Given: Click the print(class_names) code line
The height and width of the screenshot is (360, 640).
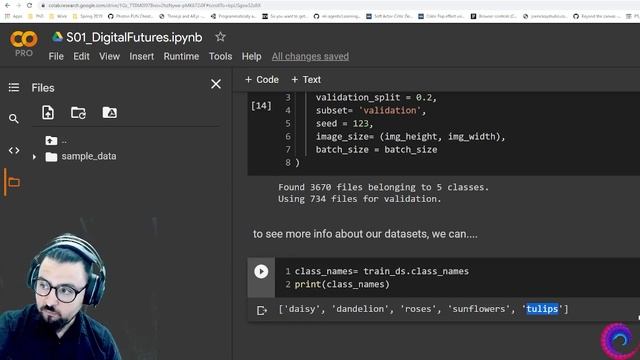Looking at the screenshot, I should pyautogui.click(x=342, y=284).
